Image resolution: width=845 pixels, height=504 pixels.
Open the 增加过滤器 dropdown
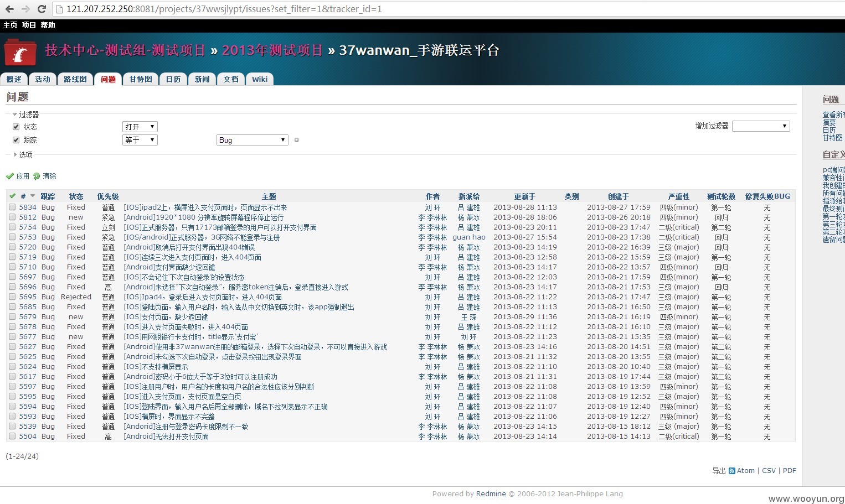point(761,126)
